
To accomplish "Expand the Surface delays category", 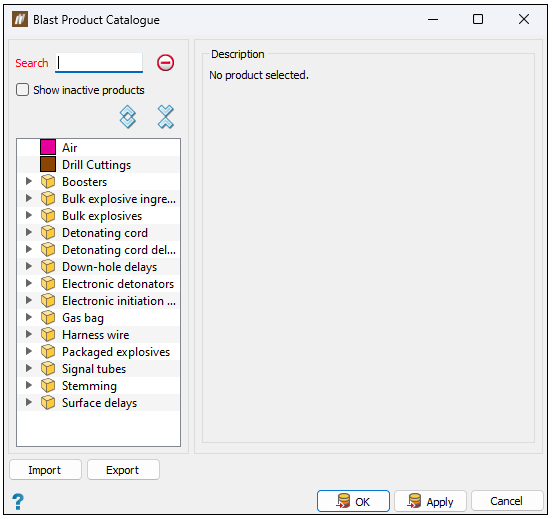I will (x=29, y=402).
